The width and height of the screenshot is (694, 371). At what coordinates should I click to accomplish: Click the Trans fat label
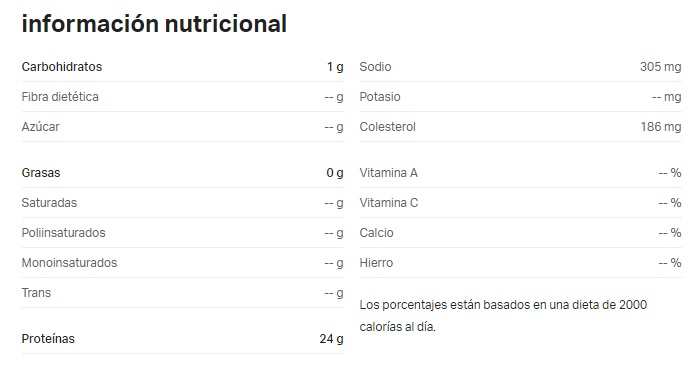pos(36,293)
